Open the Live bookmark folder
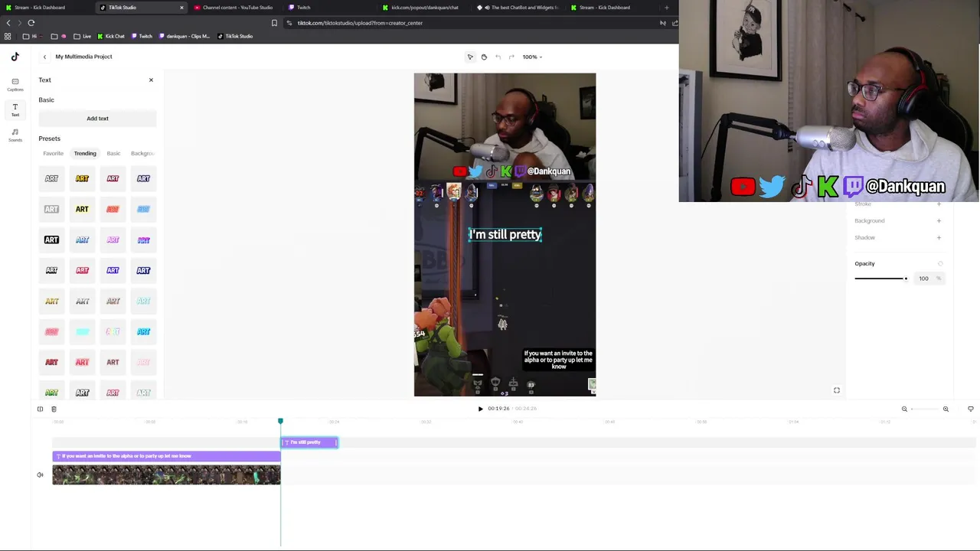980x551 pixels. pyautogui.click(x=83, y=36)
